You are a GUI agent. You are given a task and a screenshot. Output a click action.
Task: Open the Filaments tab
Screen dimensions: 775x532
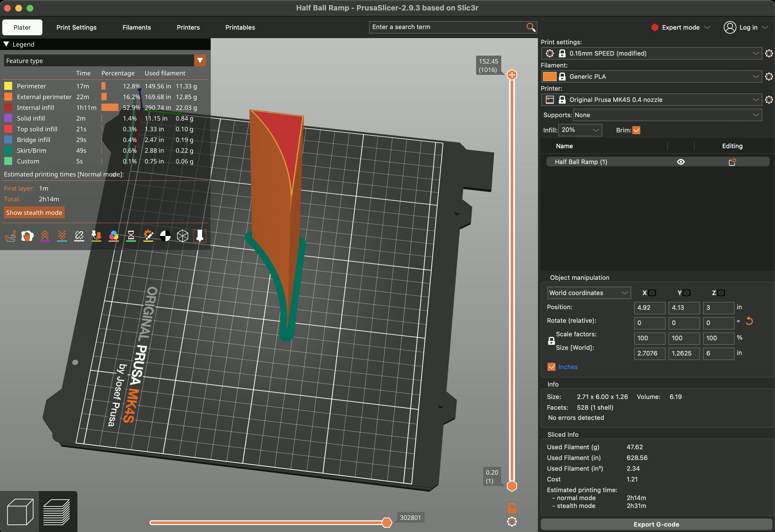(x=136, y=27)
